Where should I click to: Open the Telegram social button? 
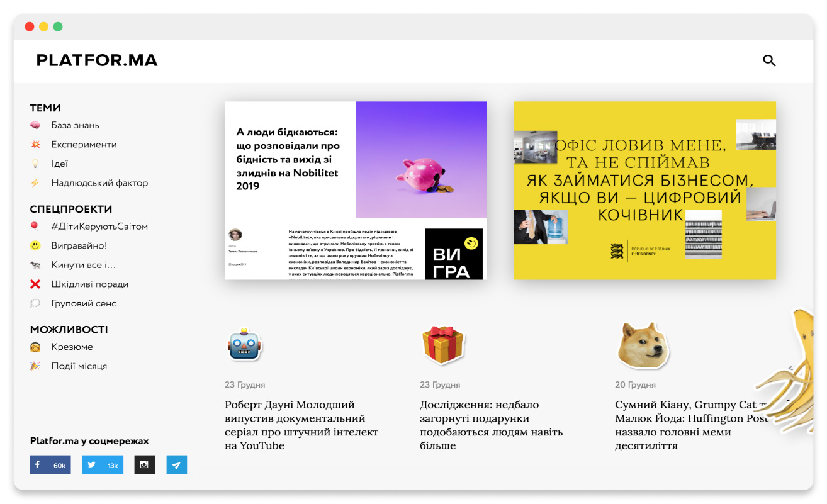tap(177, 465)
